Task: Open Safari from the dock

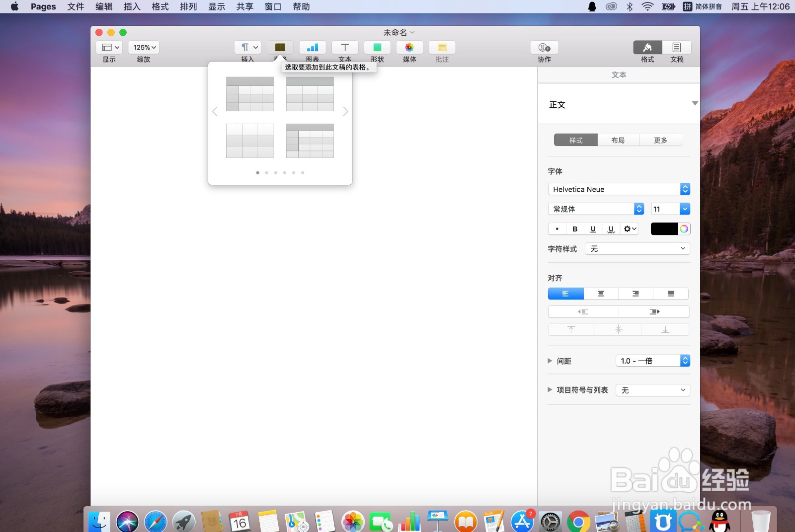Action: tap(156, 522)
